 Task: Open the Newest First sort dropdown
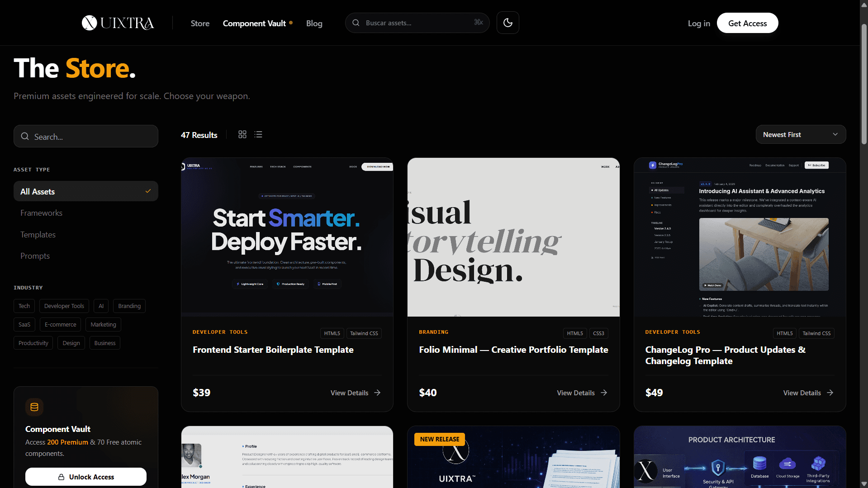(x=800, y=135)
